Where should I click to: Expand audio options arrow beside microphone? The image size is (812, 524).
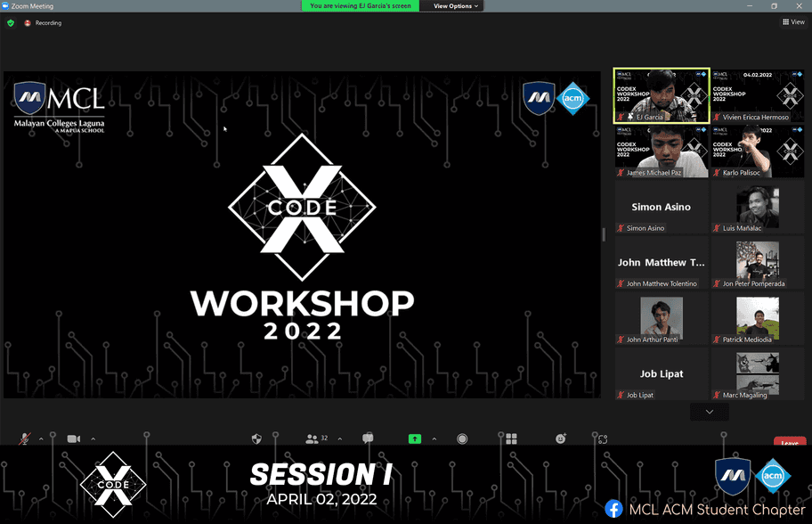pyautogui.click(x=41, y=438)
